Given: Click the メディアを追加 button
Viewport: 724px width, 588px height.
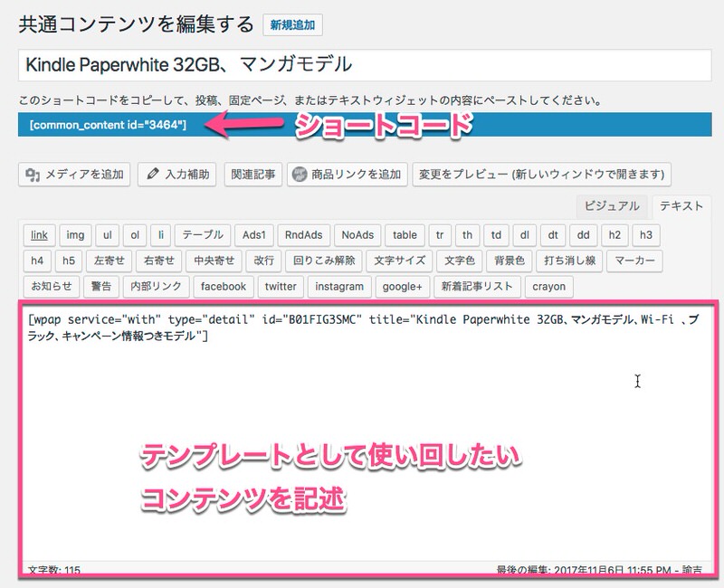Looking at the screenshot, I should pyautogui.click(x=75, y=175).
